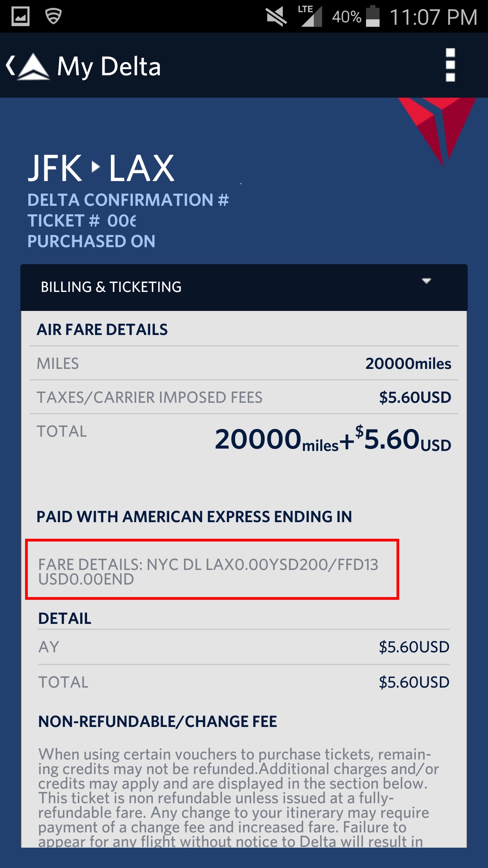The width and height of the screenshot is (488, 868).
Task: Tap the muted sound status icon
Action: 276,16
